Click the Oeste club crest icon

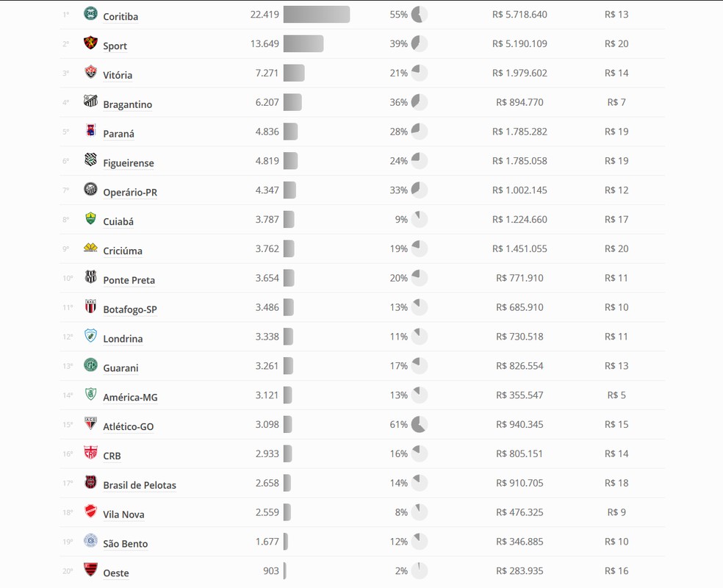(x=90, y=570)
